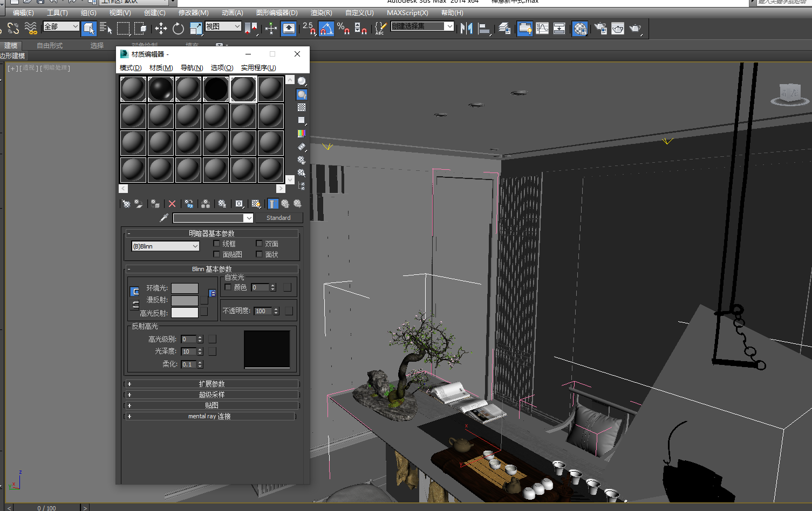812x511 pixels.
Task: Click Assign Material to Selection icon
Action: coord(155,204)
